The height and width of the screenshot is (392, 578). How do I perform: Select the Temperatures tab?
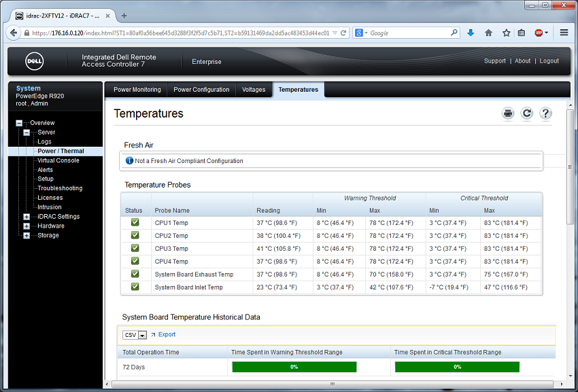pos(299,90)
